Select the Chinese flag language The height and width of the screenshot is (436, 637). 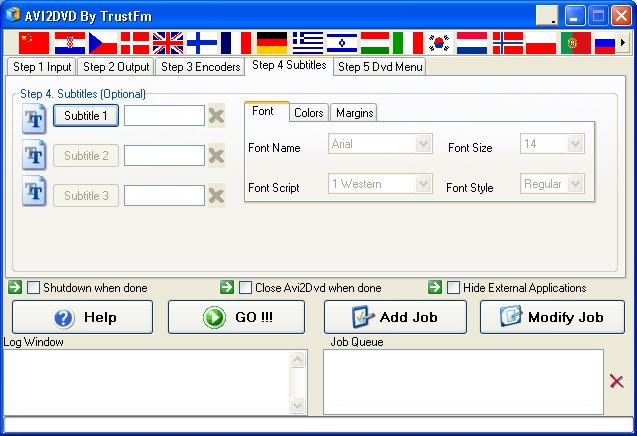pyautogui.click(x=34, y=43)
